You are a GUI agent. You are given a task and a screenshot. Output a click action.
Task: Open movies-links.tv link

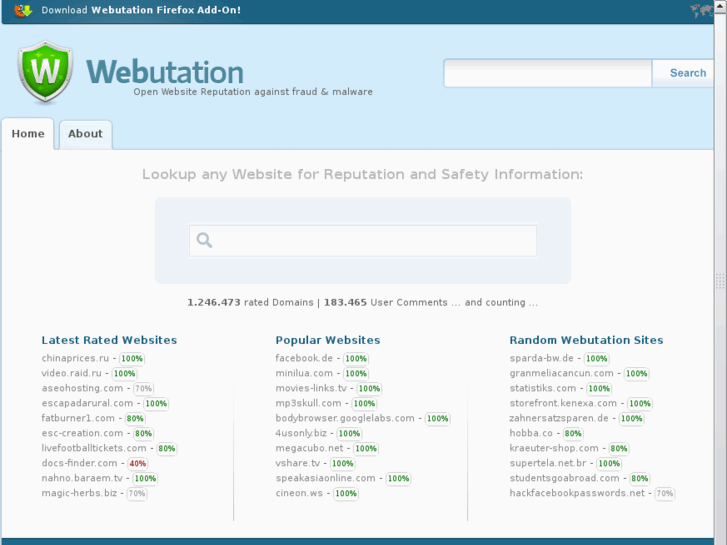tap(311, 388)
